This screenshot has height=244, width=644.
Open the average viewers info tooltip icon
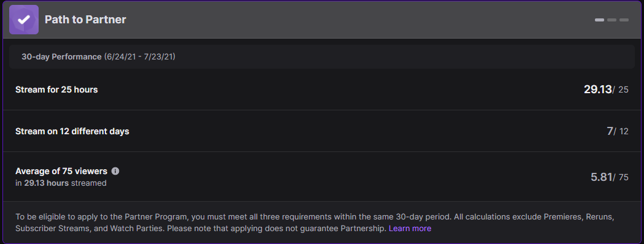click(x=115, y=171)
